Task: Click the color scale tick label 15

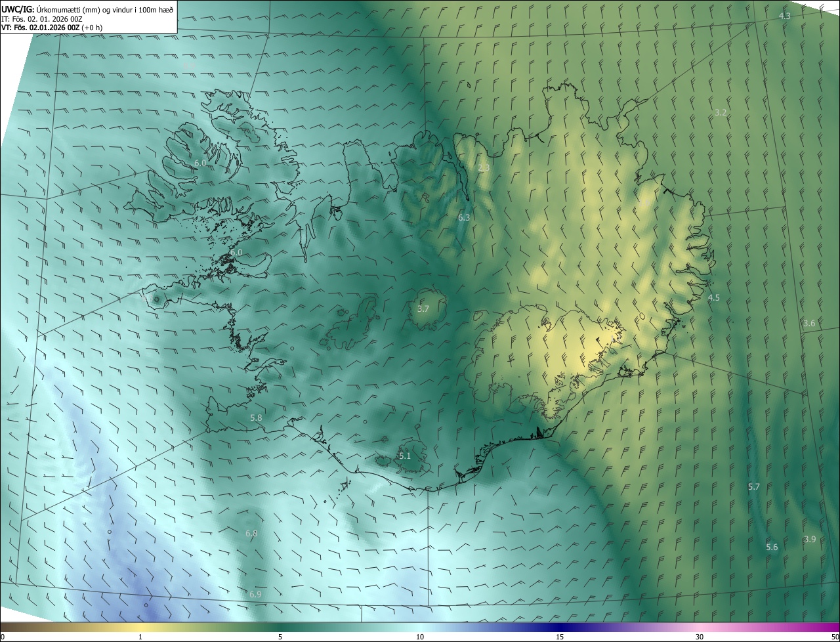Action: pyautogui.click(x=560, y=637)
